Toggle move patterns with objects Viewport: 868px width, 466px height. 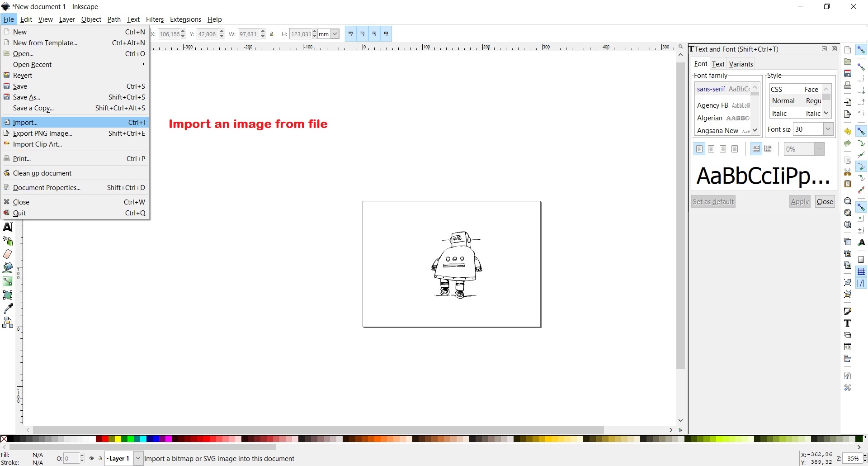click(x=386, y=34)
